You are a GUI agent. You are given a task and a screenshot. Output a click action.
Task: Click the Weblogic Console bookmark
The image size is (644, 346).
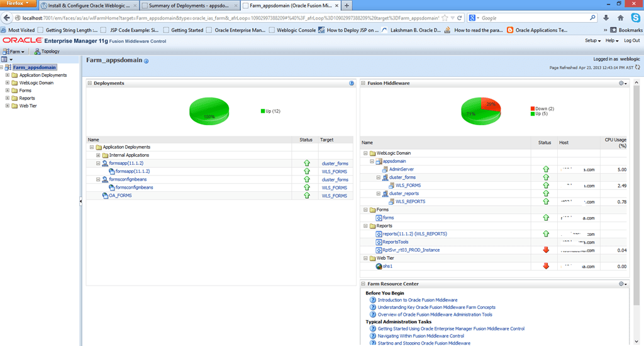tap(293, 30)
